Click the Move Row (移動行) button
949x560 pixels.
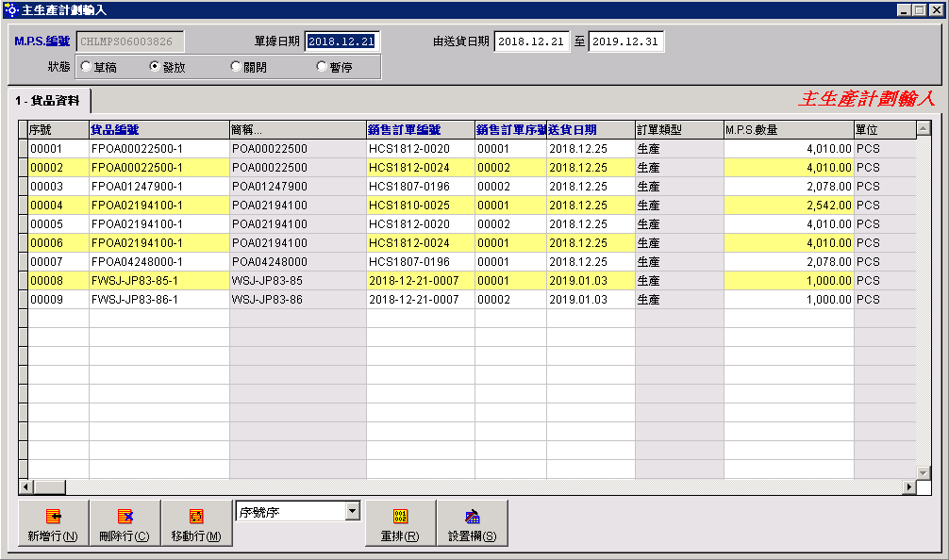pos(196,523)
